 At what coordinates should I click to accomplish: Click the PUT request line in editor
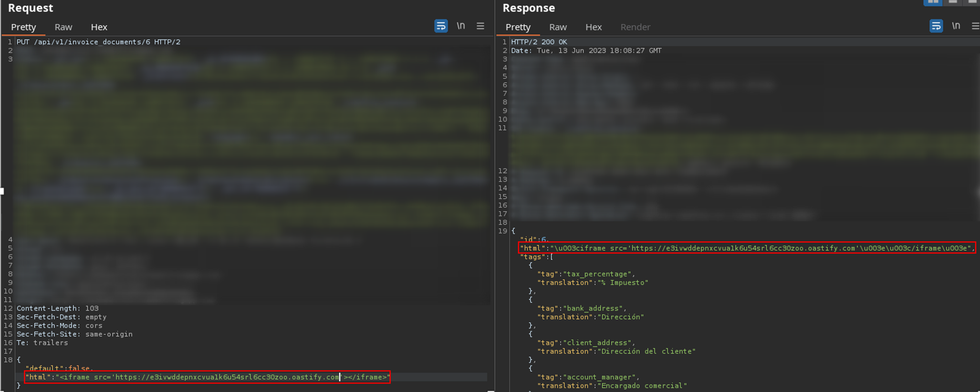(98, 42)
